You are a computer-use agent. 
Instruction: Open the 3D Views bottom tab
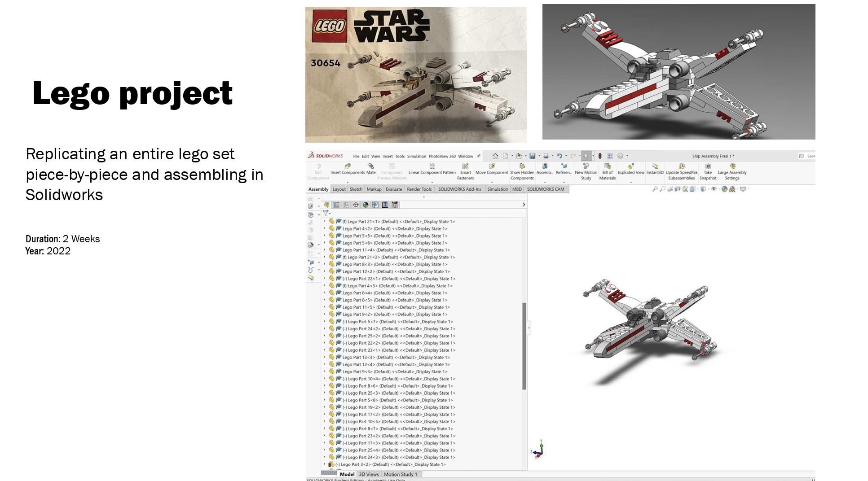click(369, 474)
